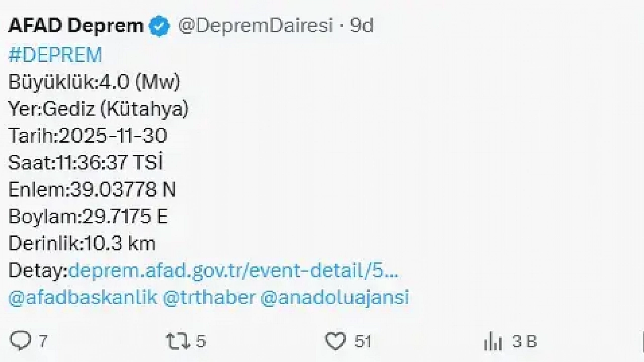
Task: Click the retweet count 5
Action: coord(201,342)
